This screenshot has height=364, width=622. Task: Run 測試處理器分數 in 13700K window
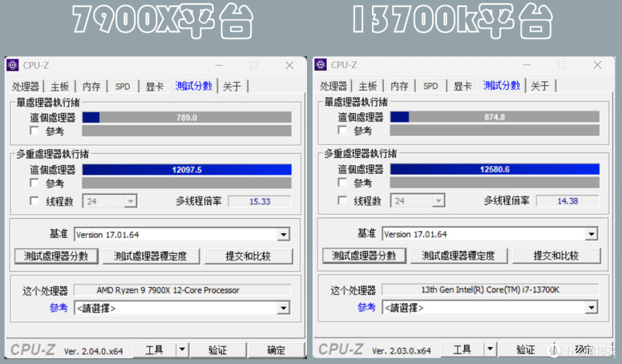364,256
